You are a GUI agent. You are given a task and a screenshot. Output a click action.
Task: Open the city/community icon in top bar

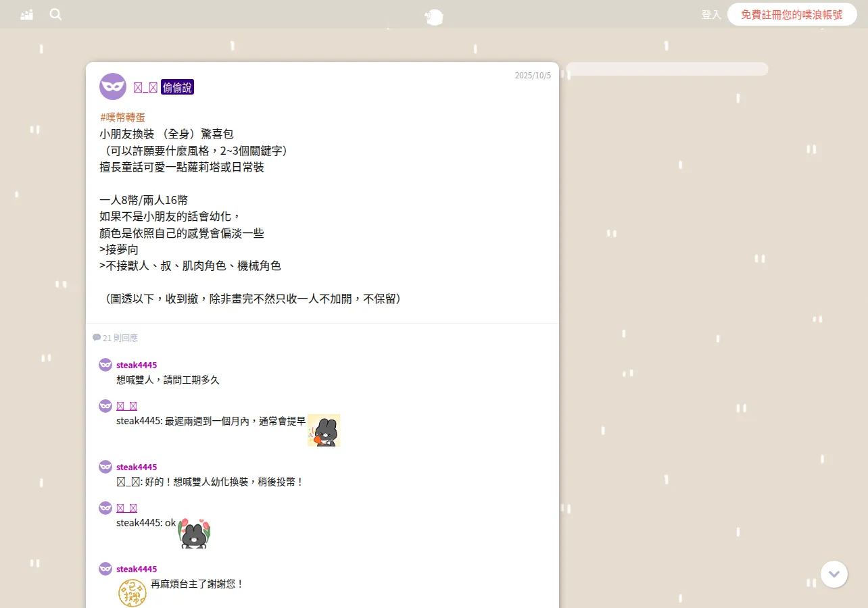(27, 15)
